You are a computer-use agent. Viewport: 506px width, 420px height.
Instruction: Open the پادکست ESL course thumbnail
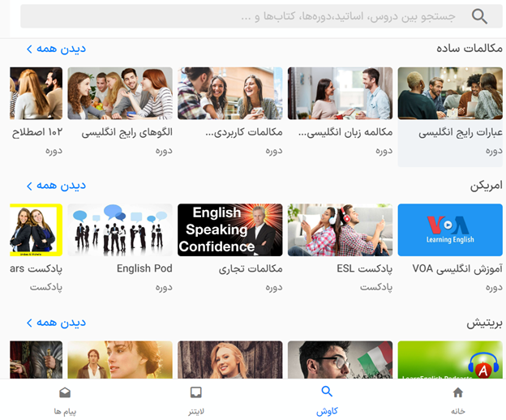(340, 229)
